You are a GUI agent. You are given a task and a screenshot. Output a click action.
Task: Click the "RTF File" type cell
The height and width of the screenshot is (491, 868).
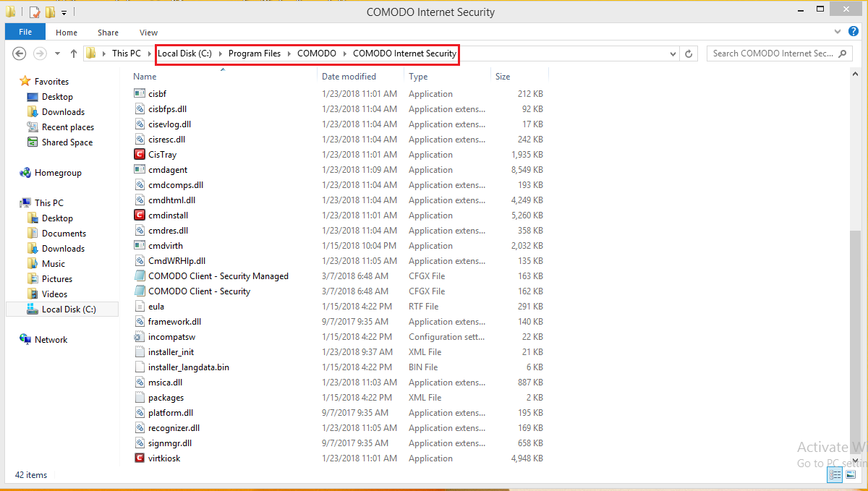pos(424,306)
